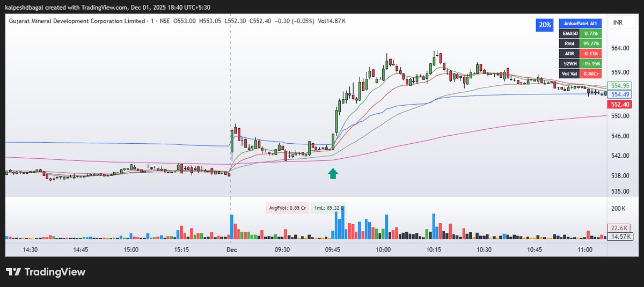The image size is (644, 287).
Task: Click the 14.57K volume label
Action: 619,236
